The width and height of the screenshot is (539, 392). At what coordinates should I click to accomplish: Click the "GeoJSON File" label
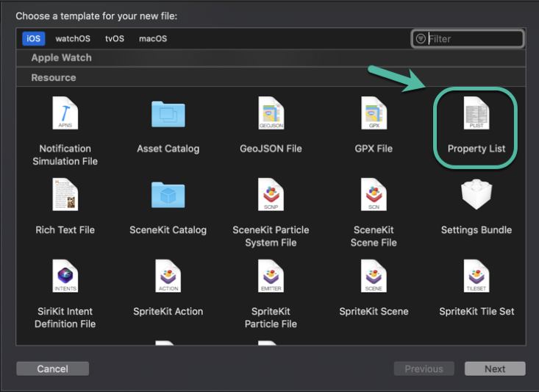tap(271, 149)
